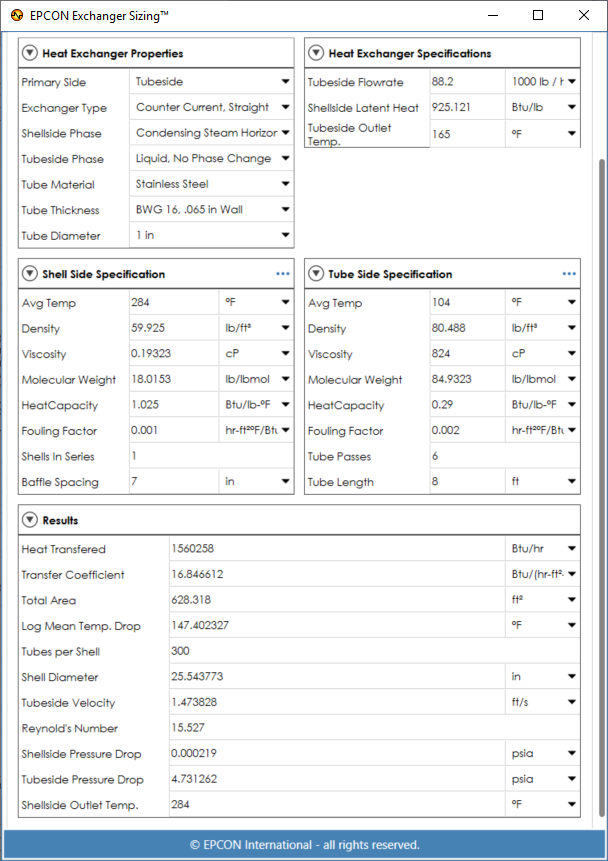Collapse the Heat Exchanger Properties section
The image size is (608, 861).
point(30,54)
